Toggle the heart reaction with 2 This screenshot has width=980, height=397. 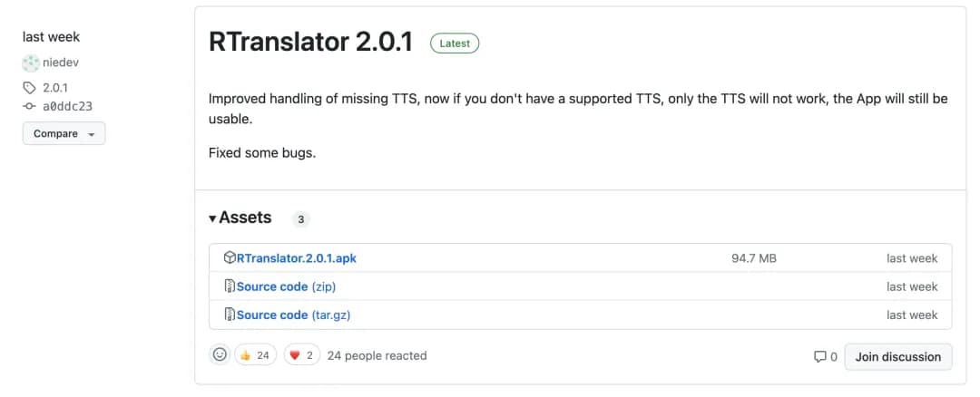(x=302, y=355)
